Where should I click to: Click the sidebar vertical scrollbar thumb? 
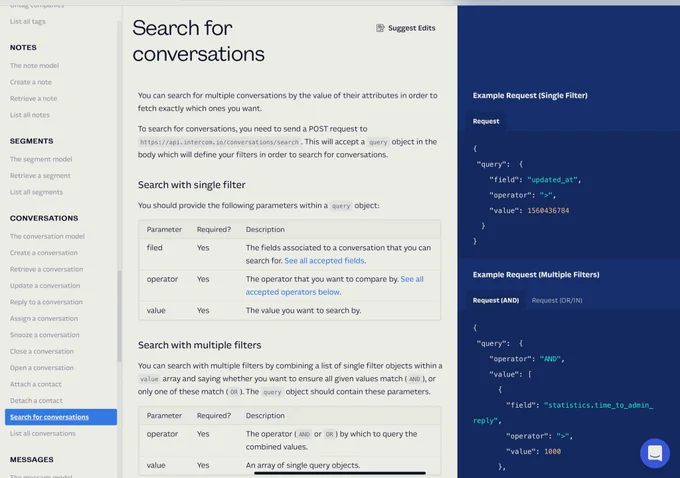coord(119,317)
